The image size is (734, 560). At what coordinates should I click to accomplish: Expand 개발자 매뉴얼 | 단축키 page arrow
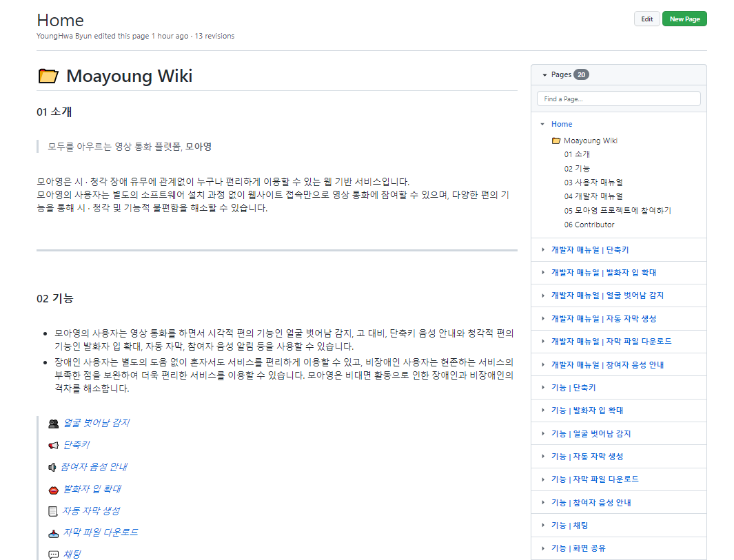coord(543,250)
